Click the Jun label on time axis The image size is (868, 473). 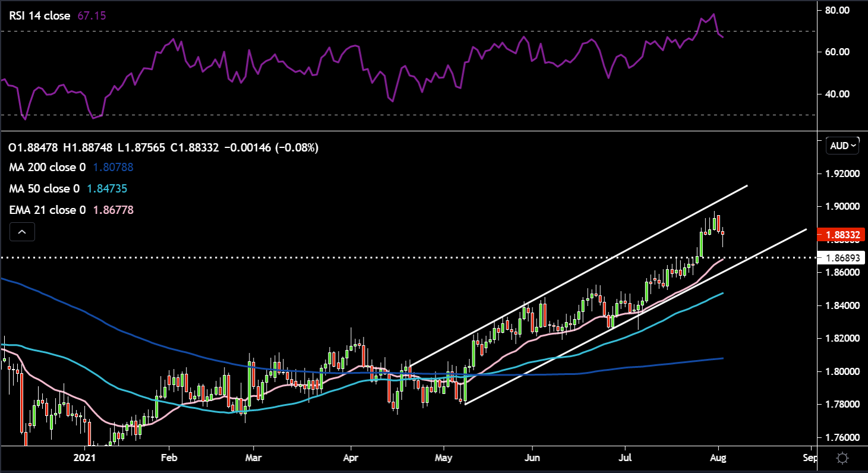coord(532,459)
